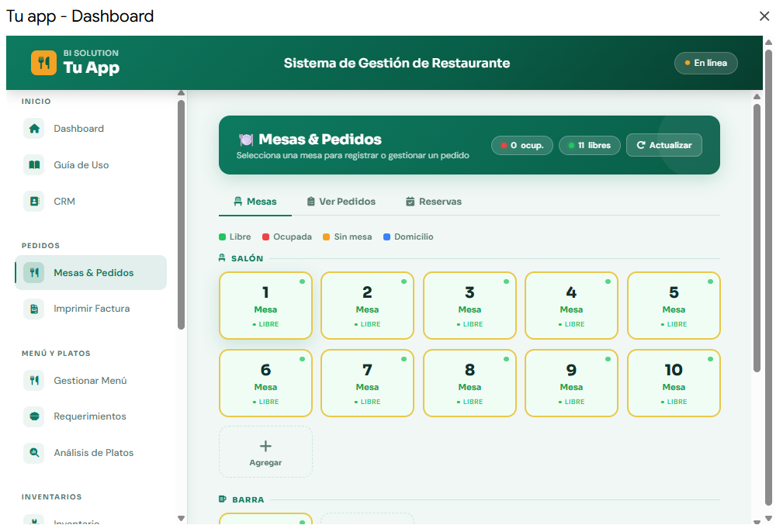
Task: Click the MENÚ Y PLATOS section heading
Action: [x=56, y=354]
